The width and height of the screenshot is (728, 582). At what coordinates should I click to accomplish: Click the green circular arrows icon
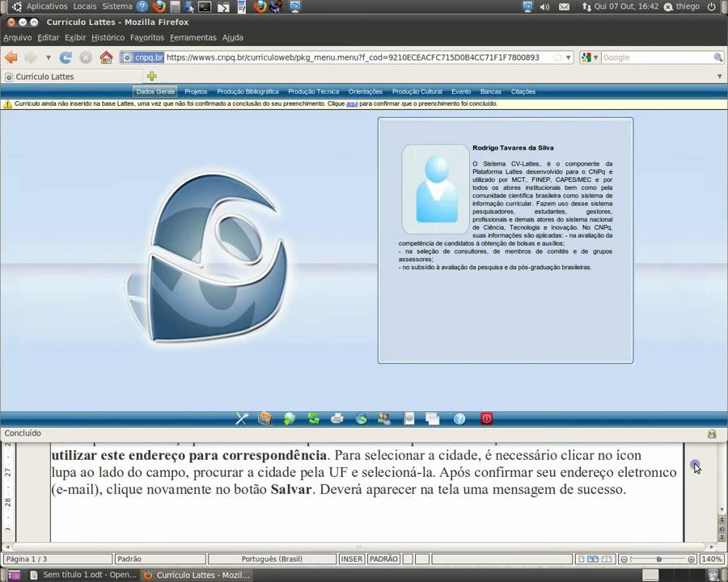pyautogui.click(x=313, y=419)
